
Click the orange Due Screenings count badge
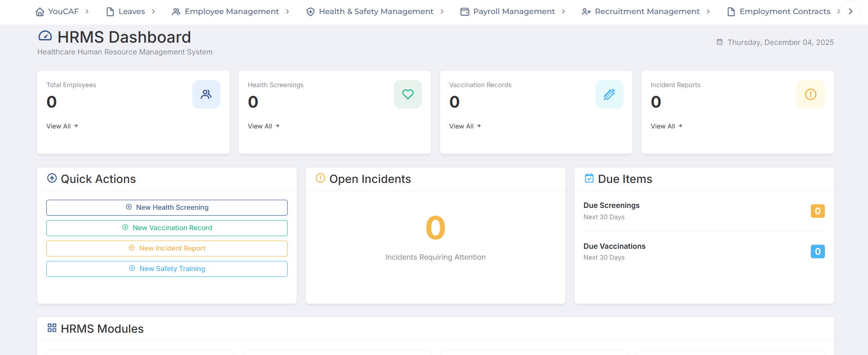pyautogui.click(x=817, y=211)
